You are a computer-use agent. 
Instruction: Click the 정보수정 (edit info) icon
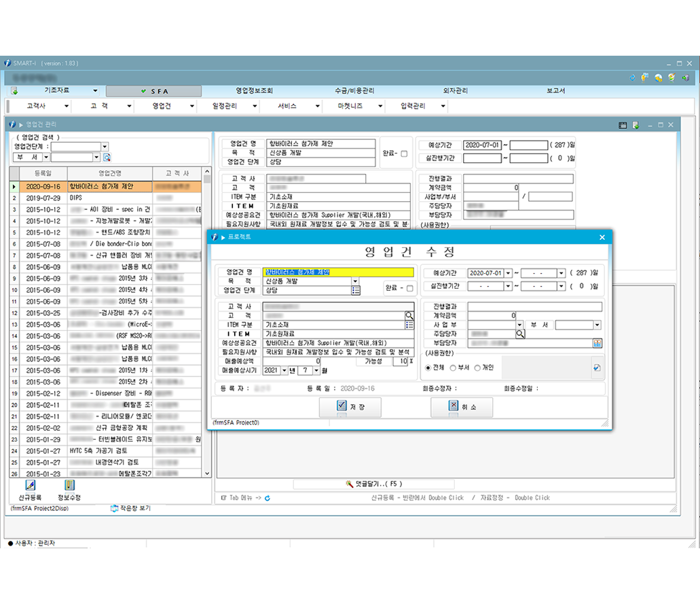click(x=69, y=486)
